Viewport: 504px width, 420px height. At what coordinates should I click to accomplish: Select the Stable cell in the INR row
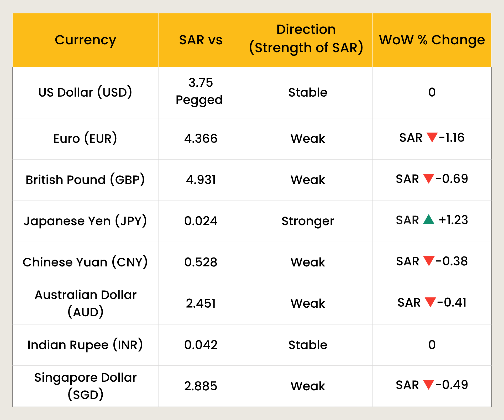pyautogui.click(x=307, y=345)
